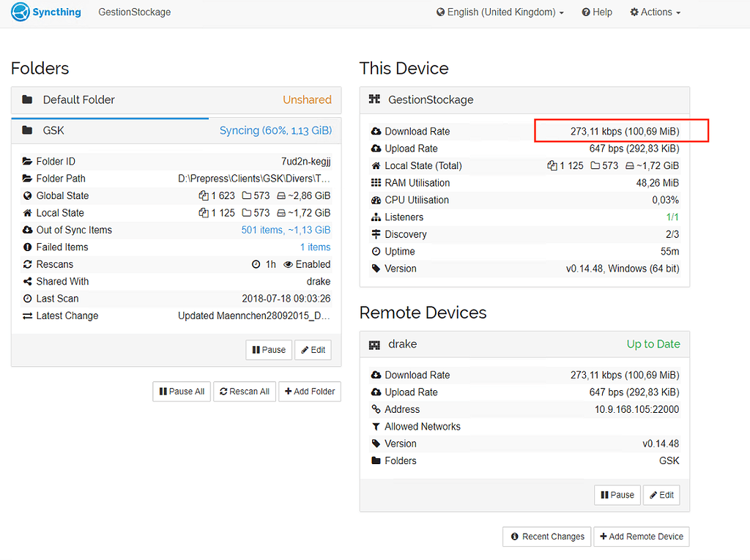Click the Out of Sync Items download icon
Viewport: 750px width, 560px height.
pyautogui.click(x=27, y=230)
